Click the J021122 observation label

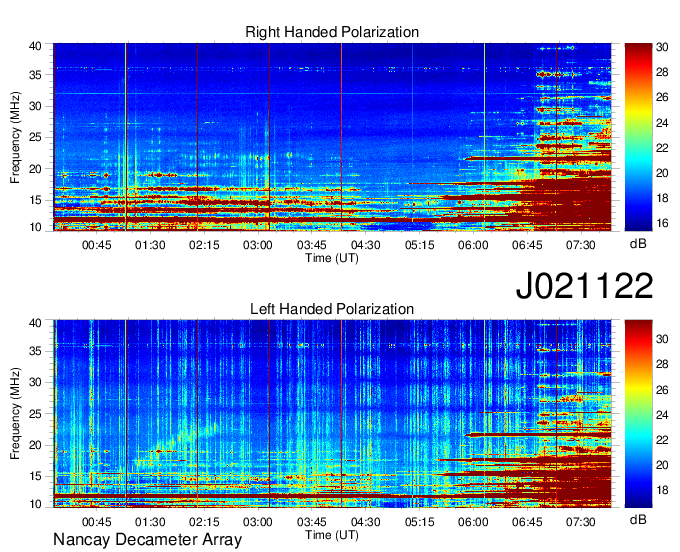pyautogui.click(x=584, y=286)
